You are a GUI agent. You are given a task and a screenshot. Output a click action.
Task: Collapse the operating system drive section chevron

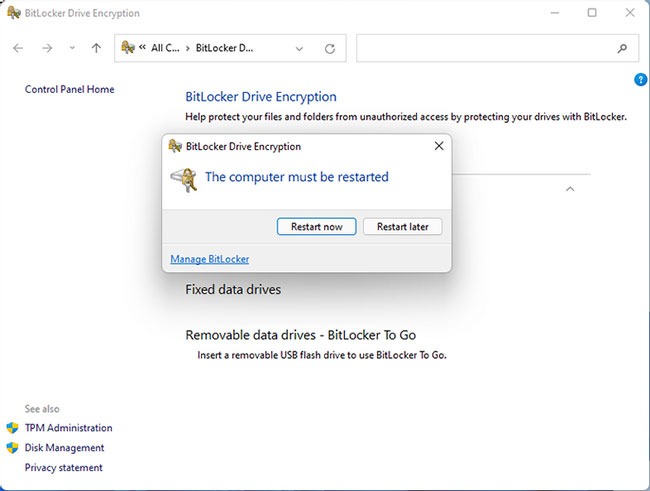tap(570, 189)
